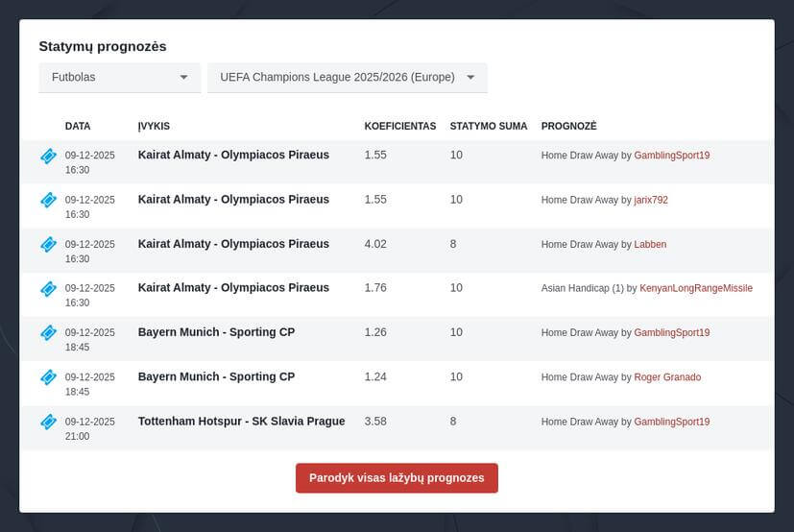Click ticket icon for Tottenham Hotspur row
Viewport: 794px width, 532px height.
point(48,422)
